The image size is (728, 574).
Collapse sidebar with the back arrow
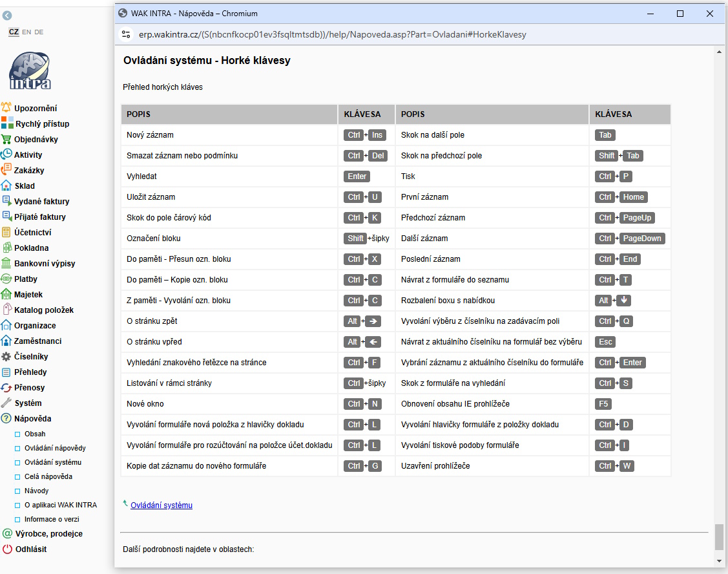pyautogui.click(x=7, y=16)
